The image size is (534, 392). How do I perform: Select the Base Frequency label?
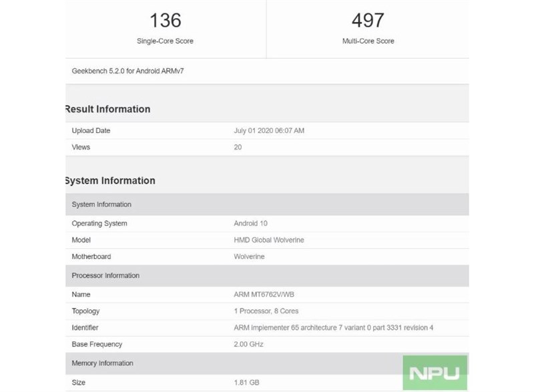point(97,344)
